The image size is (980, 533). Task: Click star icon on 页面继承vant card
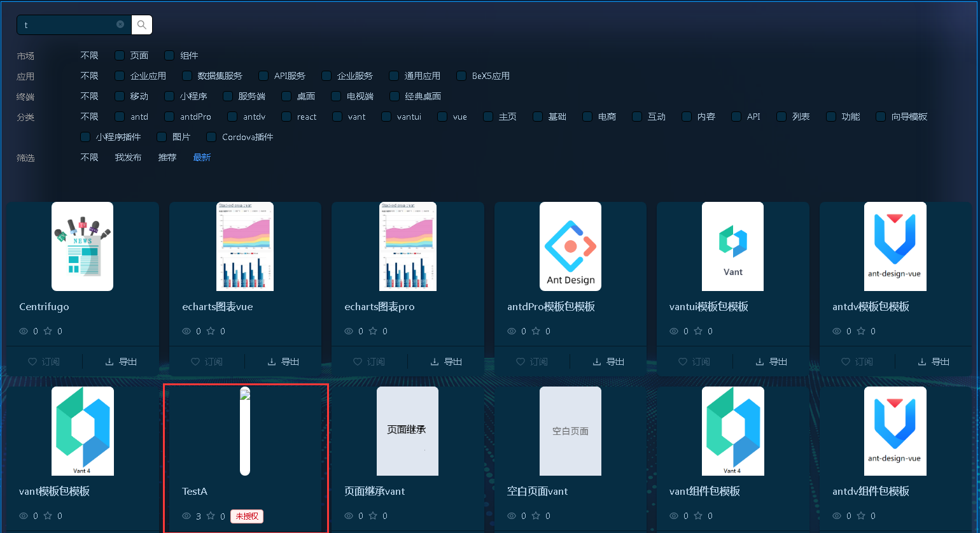click(x=373, y=516)
